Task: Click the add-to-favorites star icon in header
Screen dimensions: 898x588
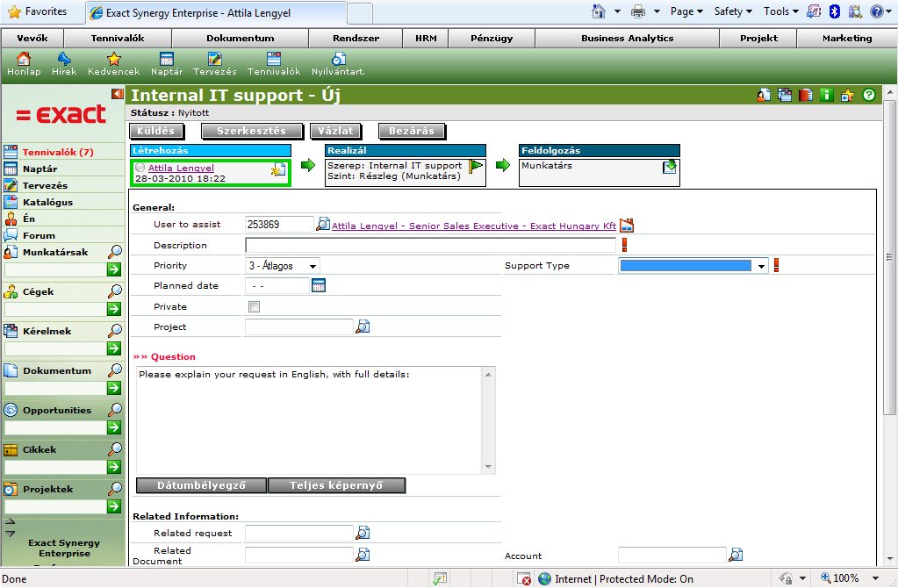Action: coord(848,95)
